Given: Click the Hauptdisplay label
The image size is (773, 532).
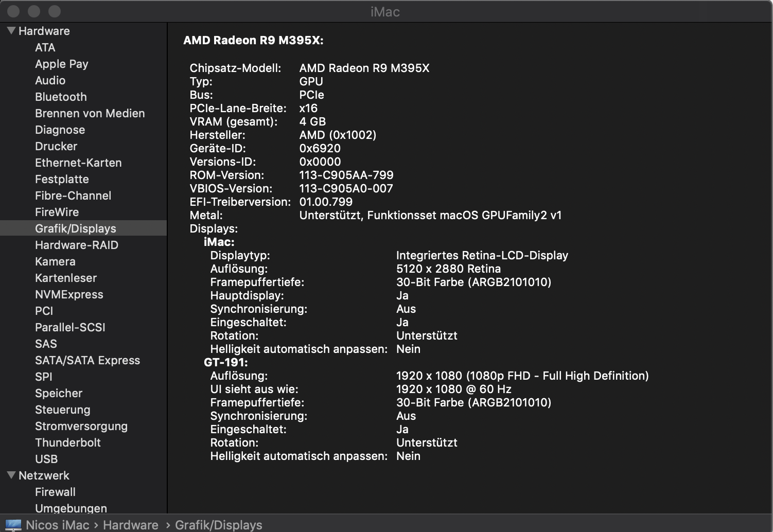Looking at the screenshot, I should [247, 295].
